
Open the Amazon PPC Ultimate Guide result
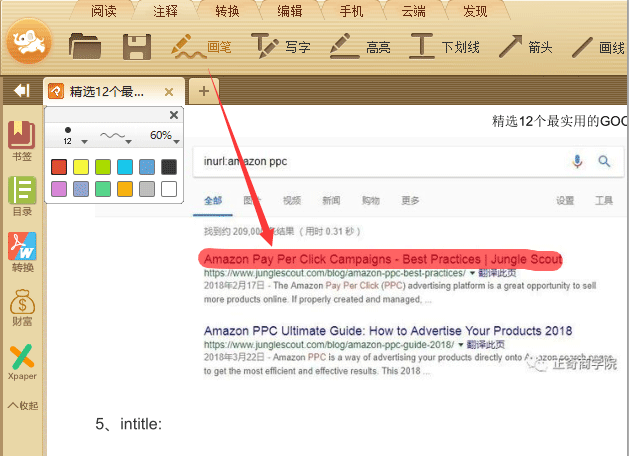[x=388, y=331]
